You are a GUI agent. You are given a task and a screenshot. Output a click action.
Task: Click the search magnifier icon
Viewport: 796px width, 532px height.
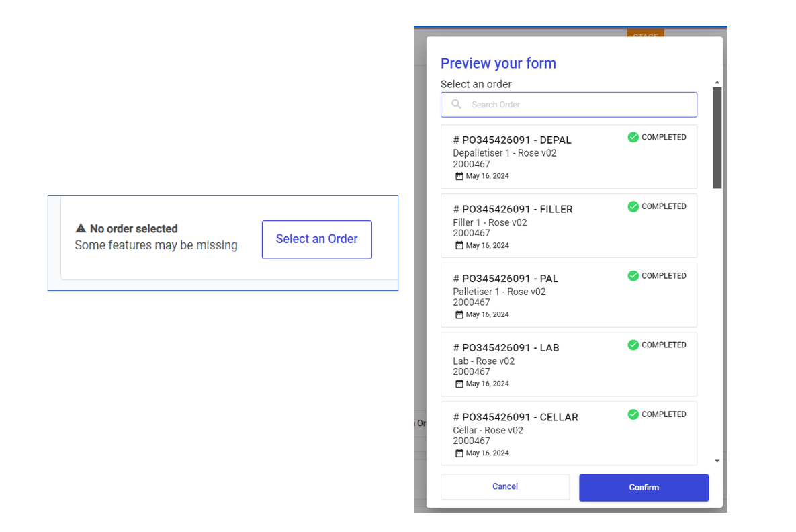pos(457,105)
